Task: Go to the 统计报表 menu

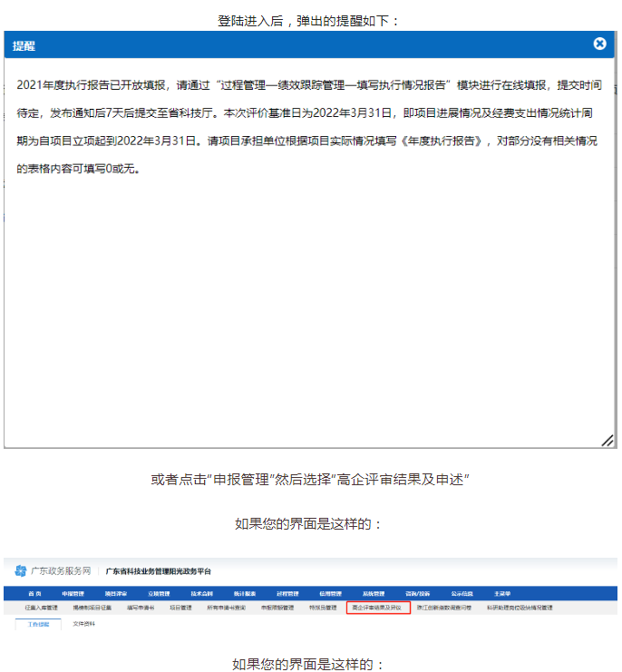Action: (244, 593)
